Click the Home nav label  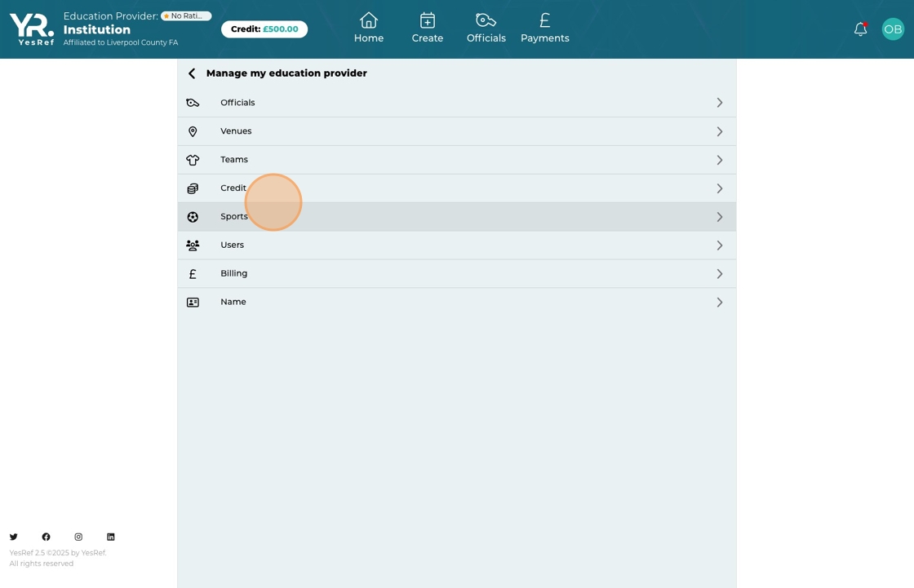pyautogui.click(x=368, y=38)
